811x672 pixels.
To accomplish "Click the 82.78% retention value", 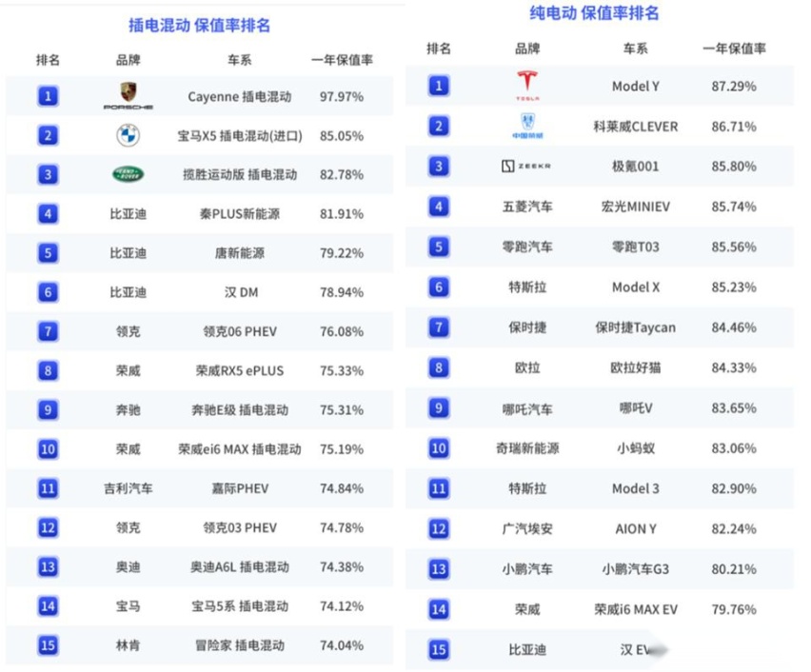I will 342,175.
